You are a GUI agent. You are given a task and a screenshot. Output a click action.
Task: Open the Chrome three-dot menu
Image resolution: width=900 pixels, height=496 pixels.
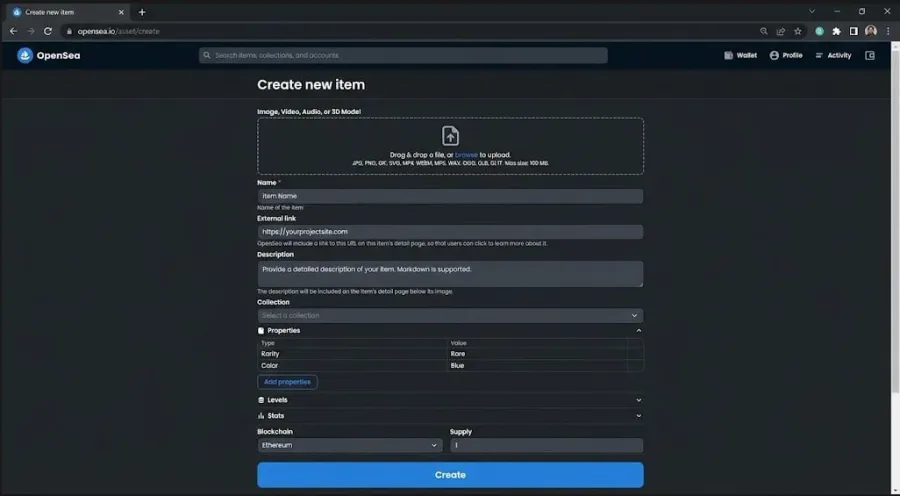coord(888,31)
